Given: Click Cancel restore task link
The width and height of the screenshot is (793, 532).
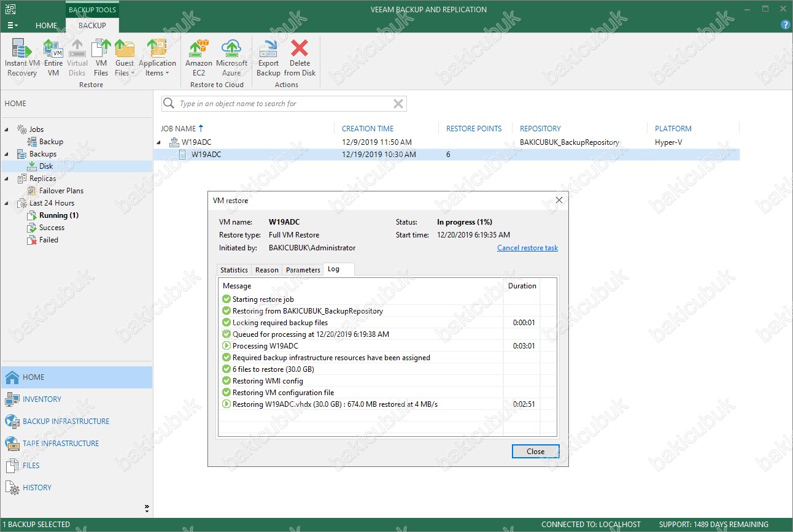Looking at the screenshot, I should click(x=527, y=248).
